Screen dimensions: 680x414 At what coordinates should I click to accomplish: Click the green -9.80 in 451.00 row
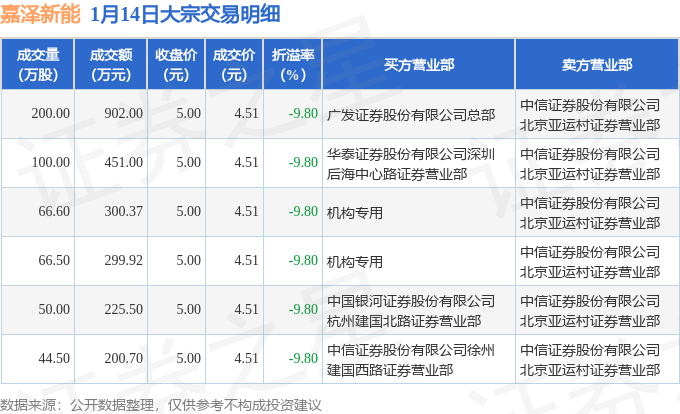click(x=303, y=163)
